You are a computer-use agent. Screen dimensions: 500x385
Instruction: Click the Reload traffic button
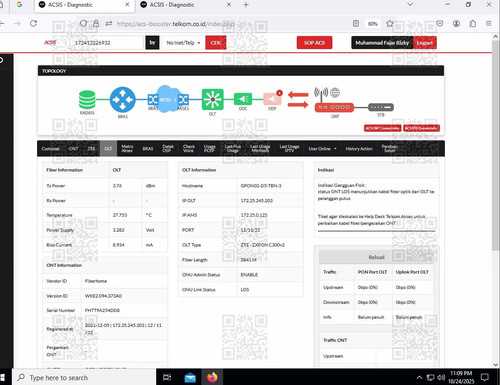(376, 257)
